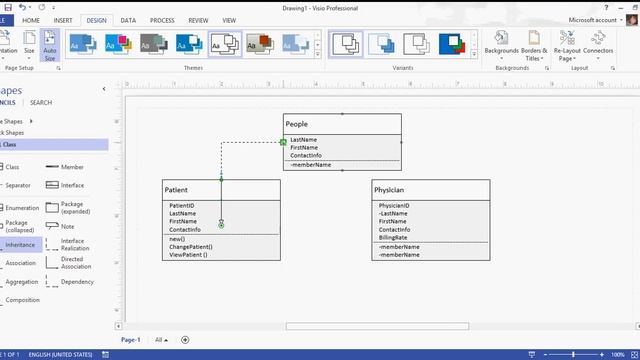Expand the More Shapes arrow
Image resolution: width=640 pixels, height=360 pixels.
31,121
